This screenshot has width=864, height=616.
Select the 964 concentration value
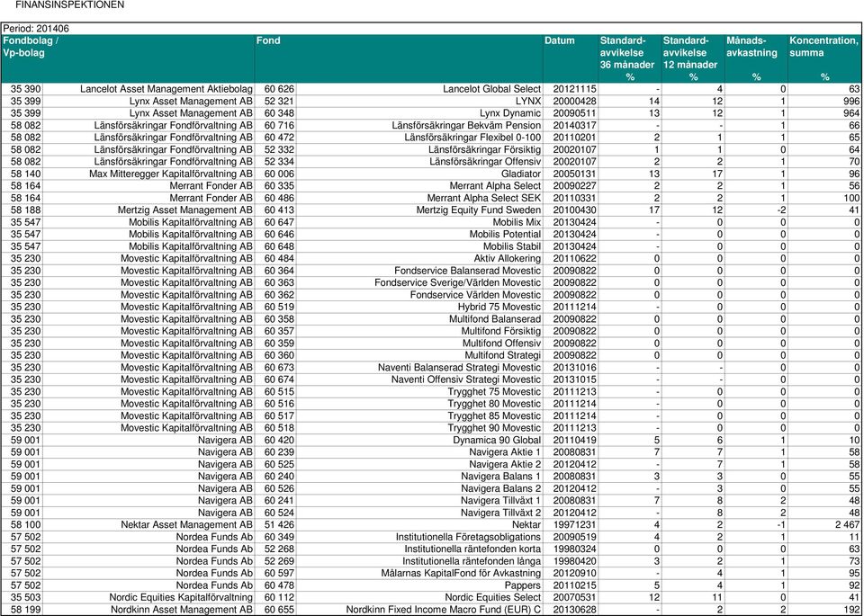tap(825, 113)
